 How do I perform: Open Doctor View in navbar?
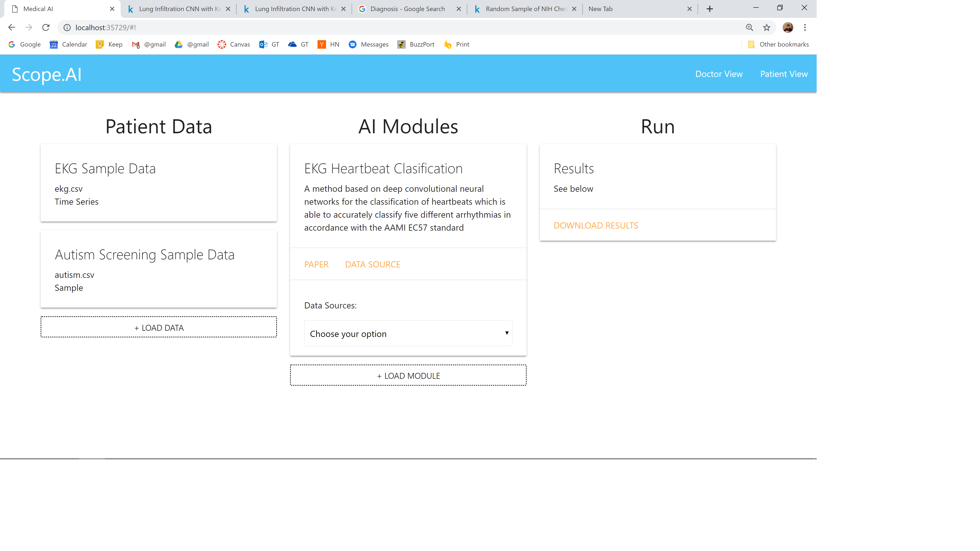point(719,74)
